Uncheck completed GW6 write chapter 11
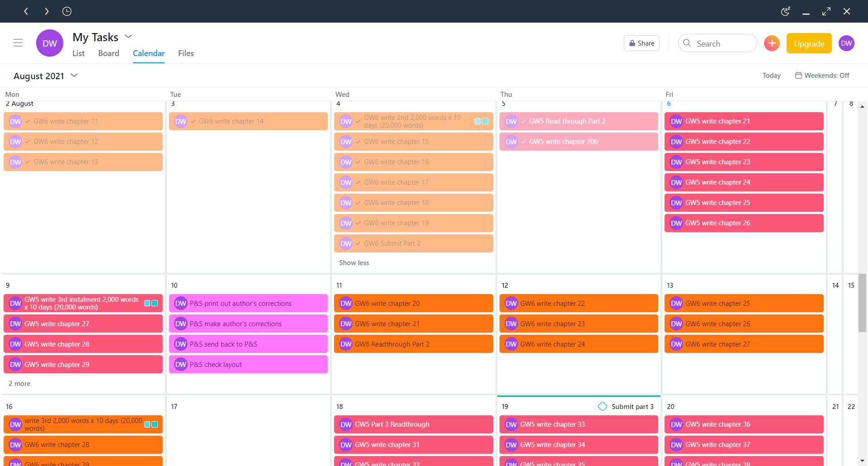Image resolution: width=868 pixels, height=466 pixels. [x=28, y=121]
